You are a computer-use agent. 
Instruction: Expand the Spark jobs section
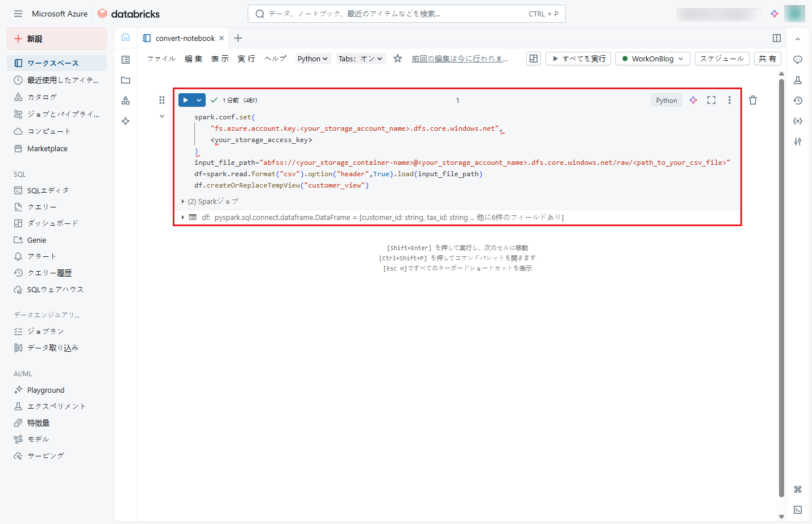pos(183,202)
